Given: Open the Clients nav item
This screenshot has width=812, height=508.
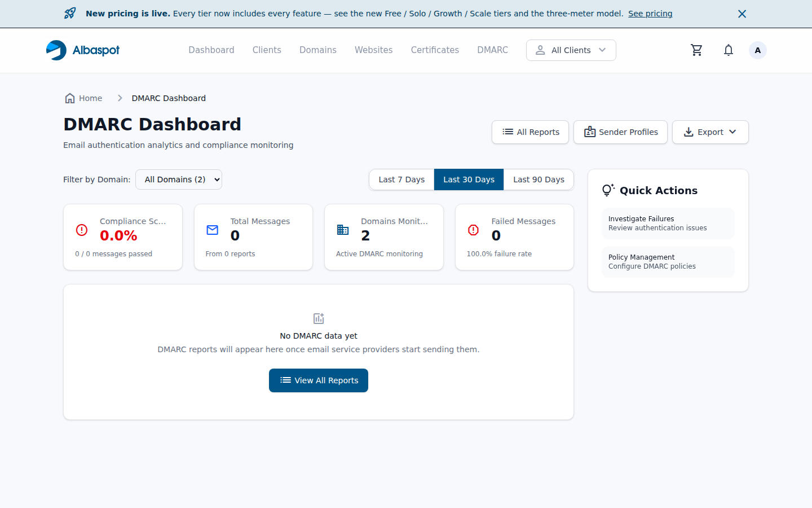Looking at the screenshot, I should click(267, 50).
